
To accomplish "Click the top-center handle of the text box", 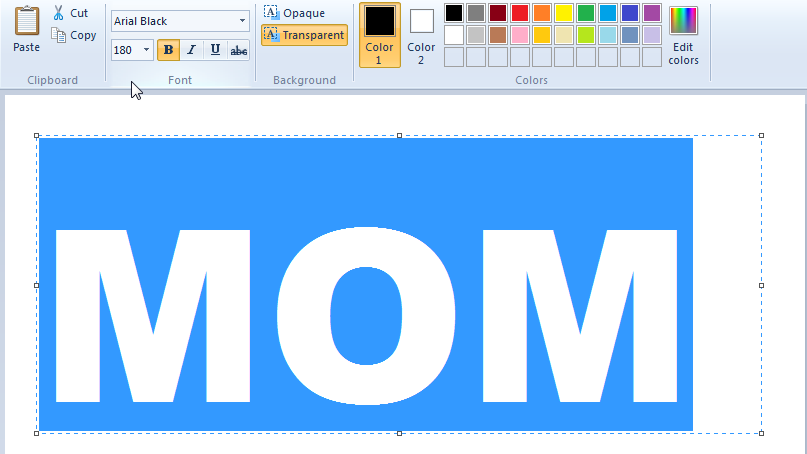I will click(x=399, y=136).
